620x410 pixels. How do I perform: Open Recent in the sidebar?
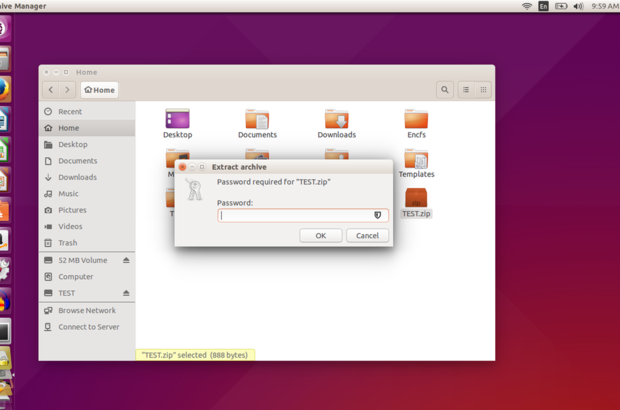coord(70,112)
